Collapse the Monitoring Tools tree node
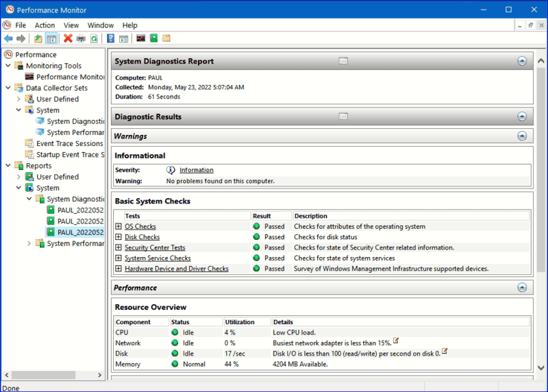The height and width of the screenshot is (392, 548). pos(8,66)
